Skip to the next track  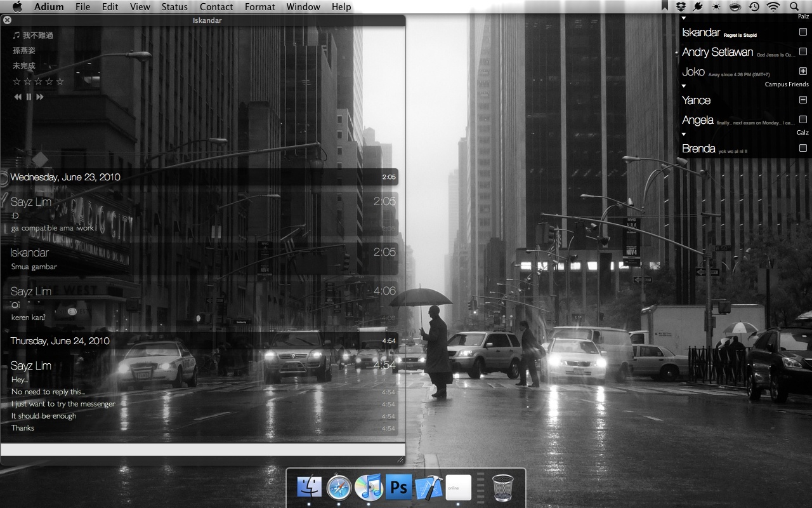click(40, 97)
